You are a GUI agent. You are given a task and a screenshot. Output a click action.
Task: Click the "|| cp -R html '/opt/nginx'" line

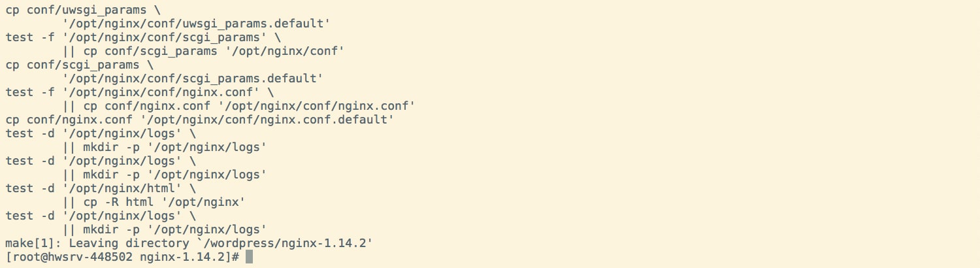click(154, 202)
